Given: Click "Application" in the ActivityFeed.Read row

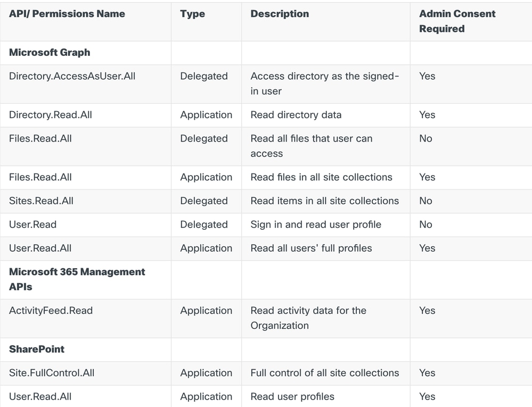Looking at the screenshot, I should pos(206,311).
